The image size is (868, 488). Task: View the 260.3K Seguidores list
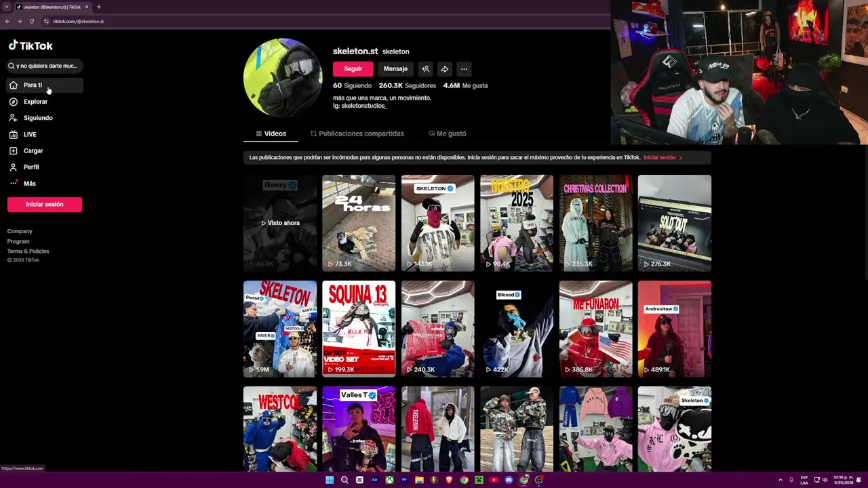(407, 85)
